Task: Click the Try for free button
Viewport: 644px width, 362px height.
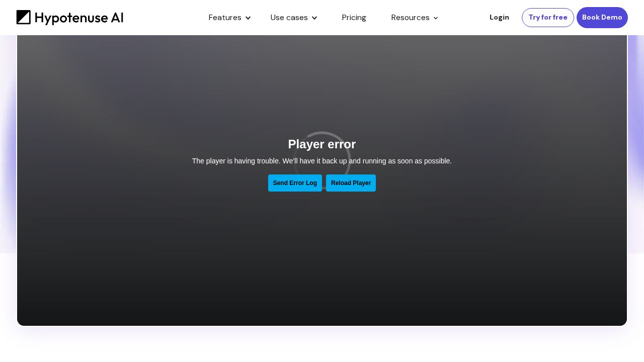Action: (548, 18)
